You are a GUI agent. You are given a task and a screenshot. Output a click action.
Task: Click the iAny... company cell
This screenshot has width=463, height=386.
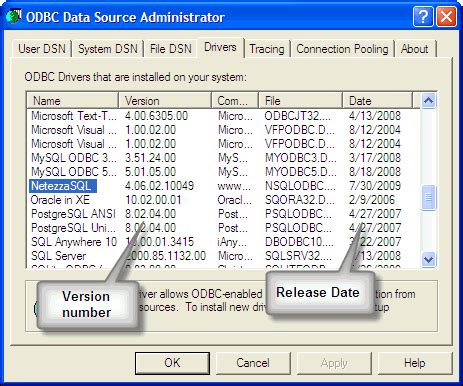point(232,242)
